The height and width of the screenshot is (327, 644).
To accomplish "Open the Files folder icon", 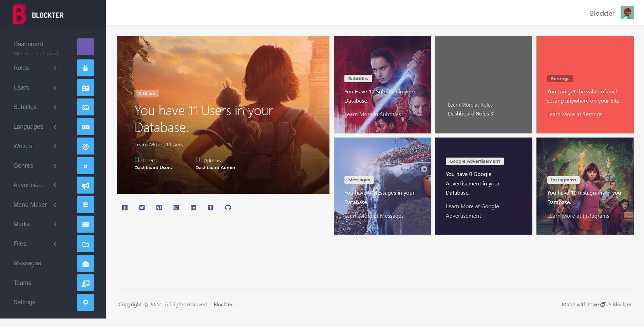I will (x=86, y=244).
